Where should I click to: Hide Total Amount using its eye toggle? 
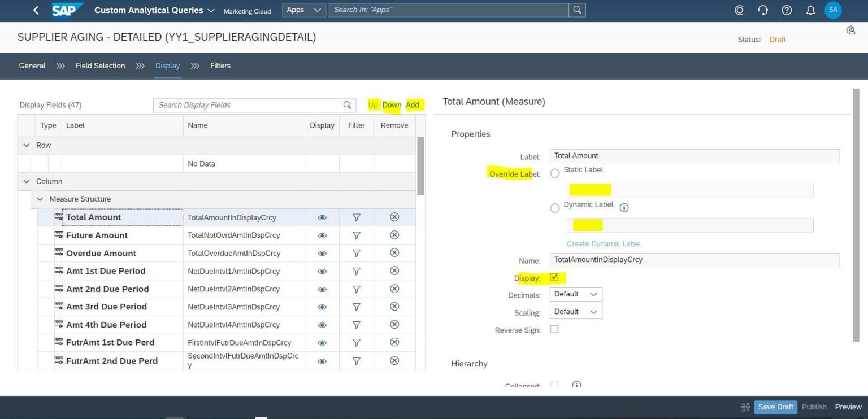tap(322, 217)
